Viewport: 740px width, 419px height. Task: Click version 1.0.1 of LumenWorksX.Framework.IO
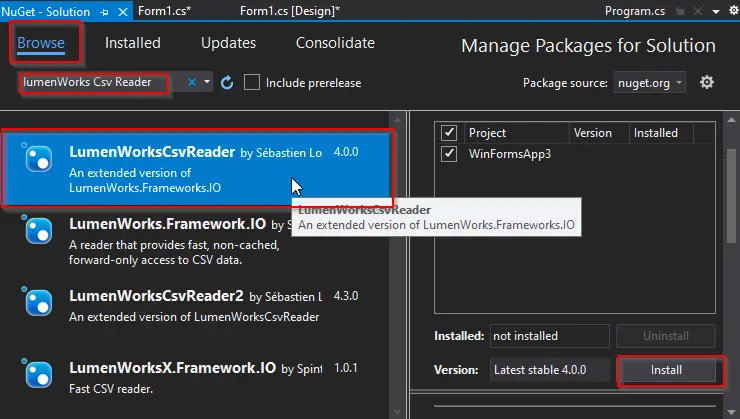[346, 368]
